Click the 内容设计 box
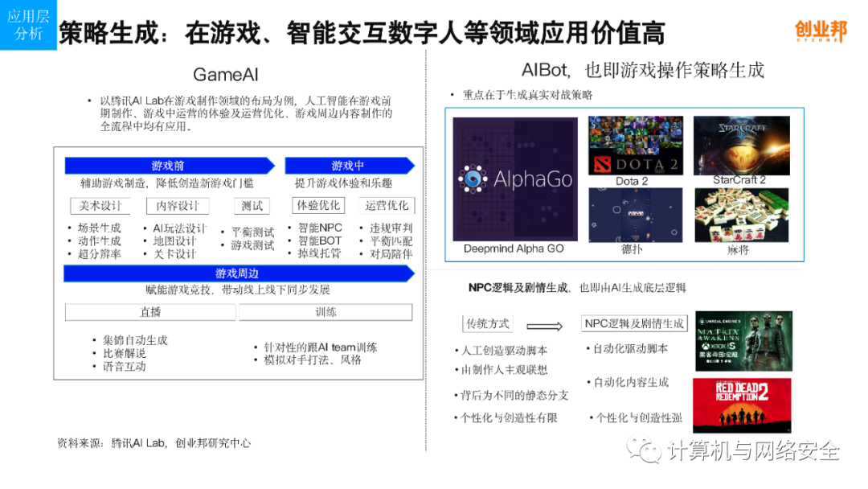 178,206
